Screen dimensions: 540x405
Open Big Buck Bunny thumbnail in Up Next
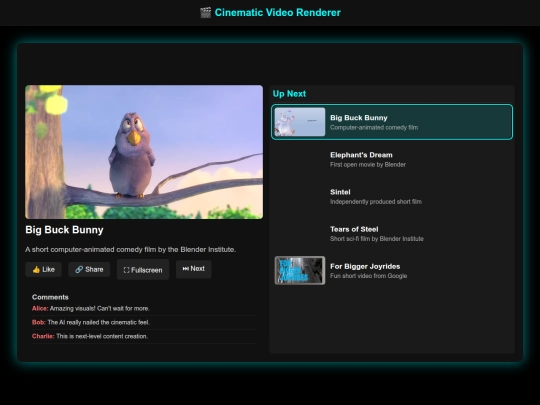300,122
